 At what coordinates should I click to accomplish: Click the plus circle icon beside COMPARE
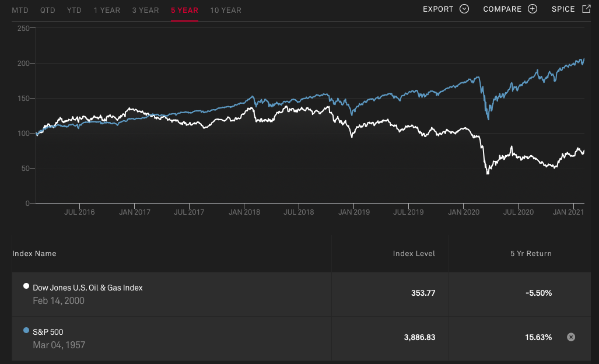pos(533,9)
